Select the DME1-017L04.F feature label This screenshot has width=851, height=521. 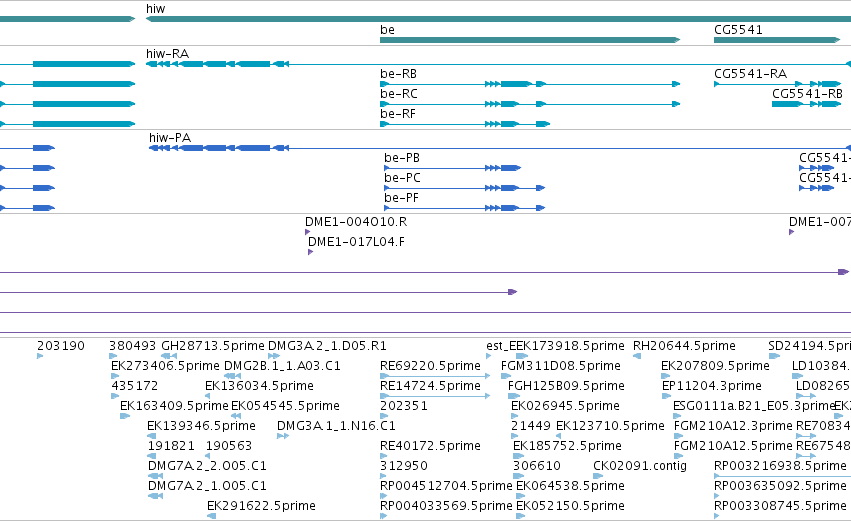pos(356,242)
